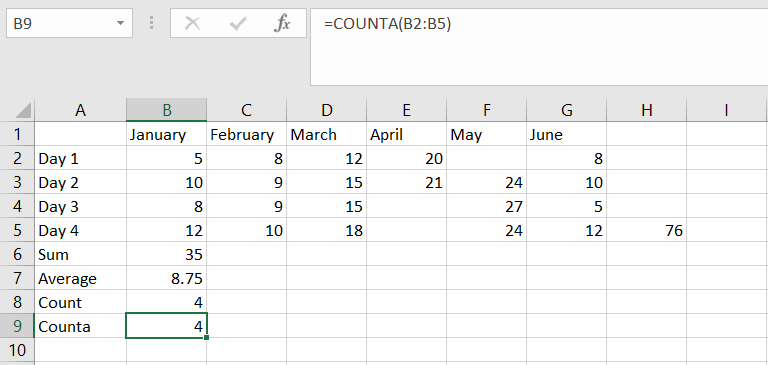The width and height of the screenshot is (768, 365).
Task: Click the Sum value 35
Action: point(167,254)
